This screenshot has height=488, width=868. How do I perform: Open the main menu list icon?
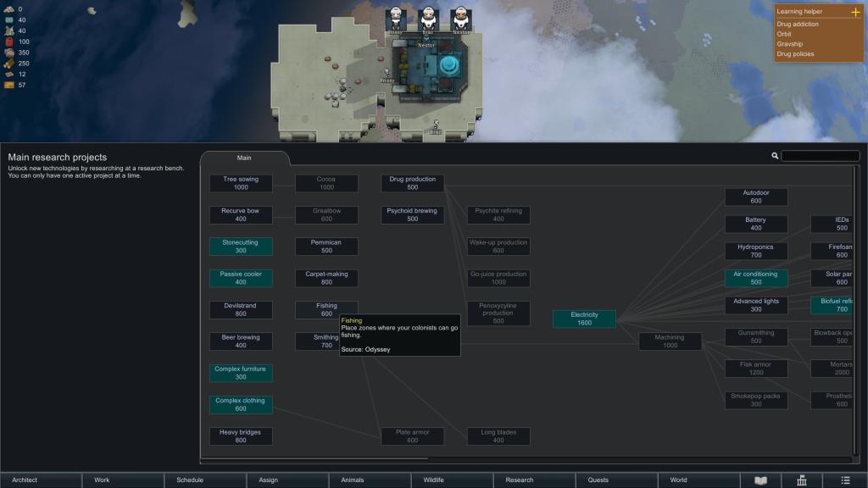844,480
